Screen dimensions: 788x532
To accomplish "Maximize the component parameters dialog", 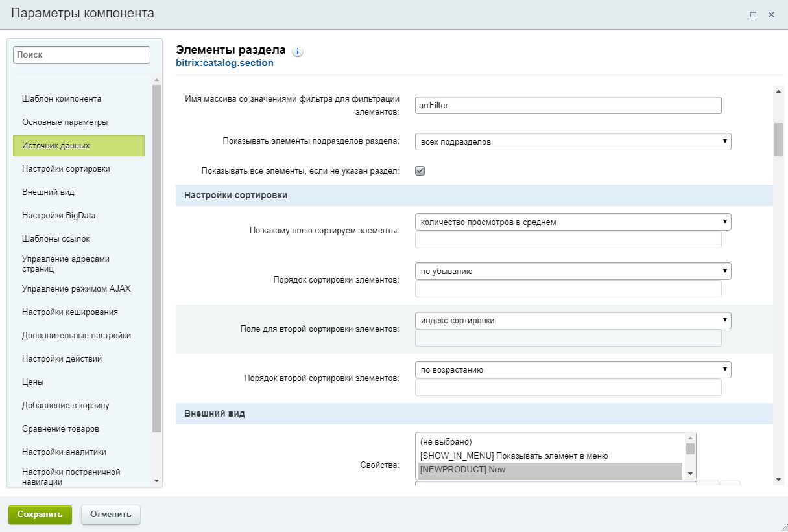I will [x=753, y=14].
